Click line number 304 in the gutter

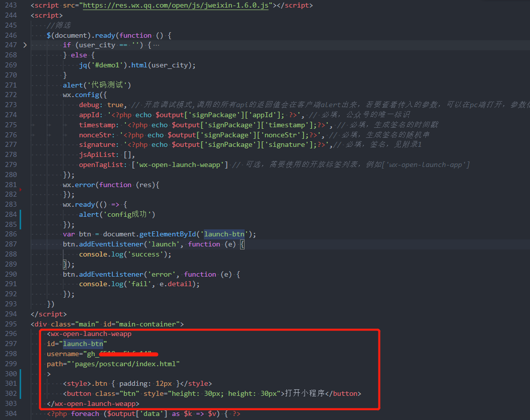(11, 413)
